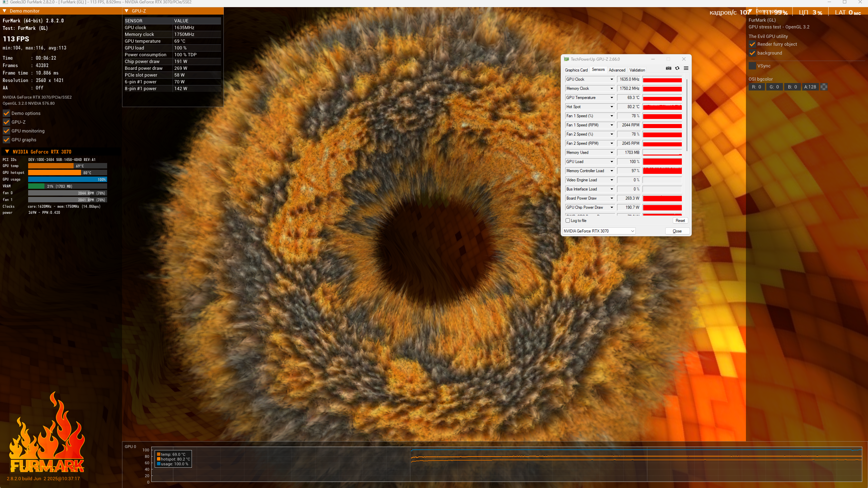
Task: Click the Close button in GPU-Z
Action: click(x=677, y=231)
